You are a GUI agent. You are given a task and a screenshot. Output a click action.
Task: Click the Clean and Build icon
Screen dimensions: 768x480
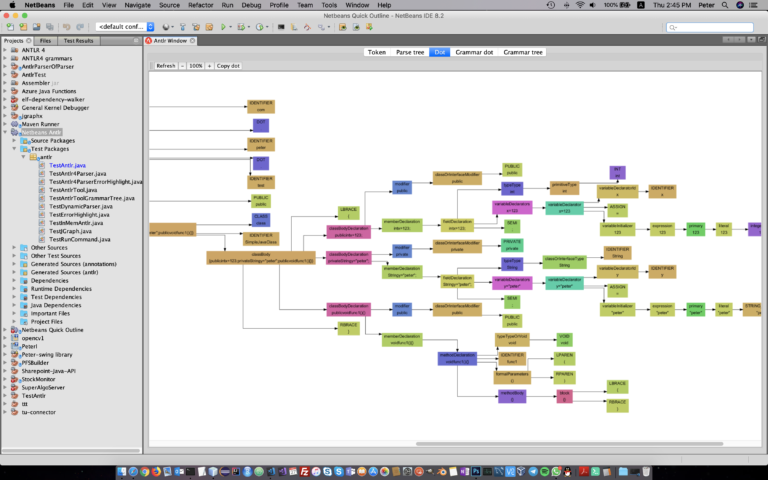(196, 27)
